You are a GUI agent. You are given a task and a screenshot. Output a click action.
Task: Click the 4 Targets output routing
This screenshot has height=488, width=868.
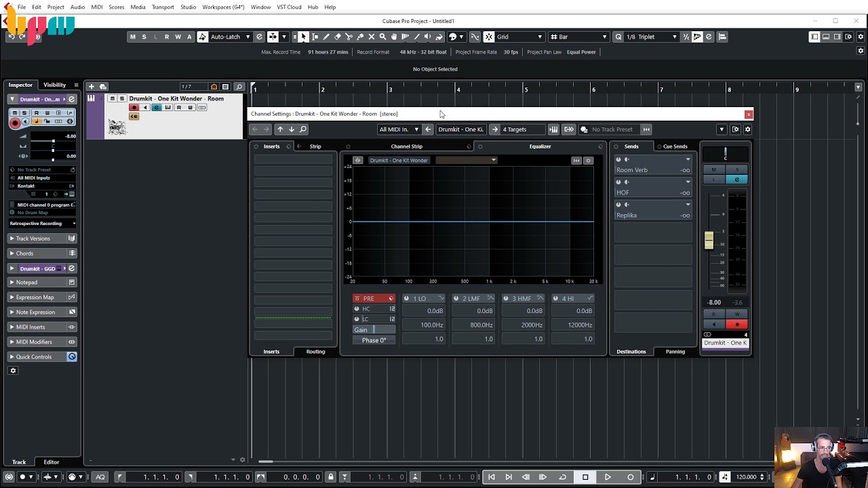coord(522,129)
